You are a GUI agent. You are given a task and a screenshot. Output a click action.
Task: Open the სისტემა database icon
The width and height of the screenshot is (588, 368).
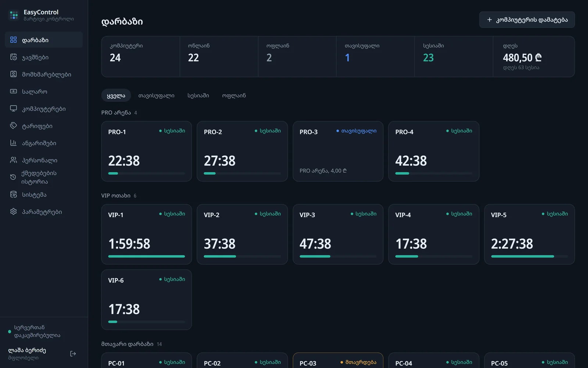click(13, 194)
